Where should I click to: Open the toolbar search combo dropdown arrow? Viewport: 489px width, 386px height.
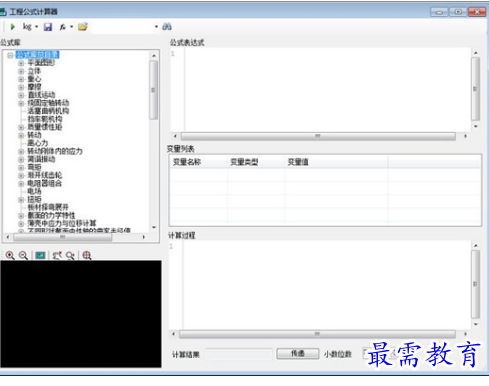point(156,27)
